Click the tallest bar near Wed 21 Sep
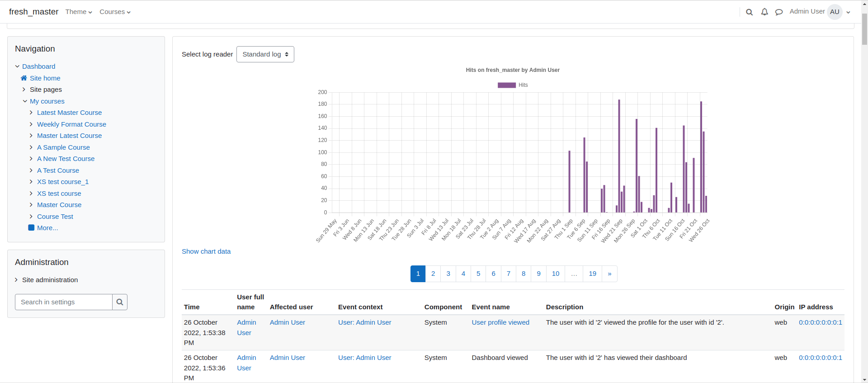Image resolution: width=868 pixels, height=383 pixels. (x=619, y=156)
